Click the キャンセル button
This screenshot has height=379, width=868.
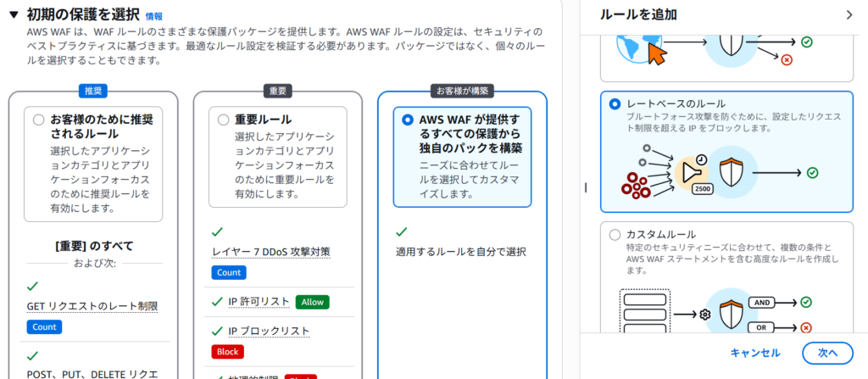point(755,353)
